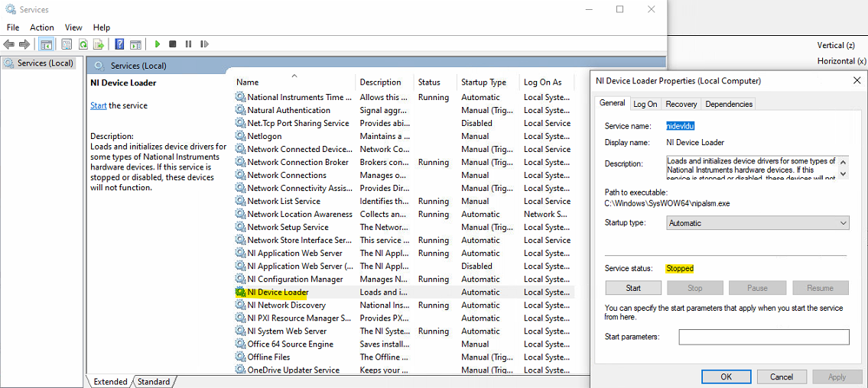Screen dimensions: 868x388
Task: Click the Back arrow in the toolbar
Action: (x=9, y=44)
